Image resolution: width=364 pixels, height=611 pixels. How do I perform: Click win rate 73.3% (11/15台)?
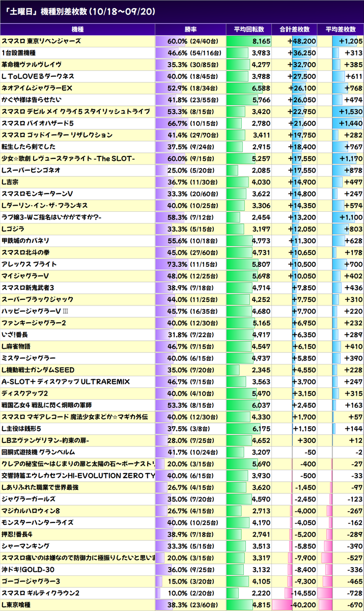[193, 264]
